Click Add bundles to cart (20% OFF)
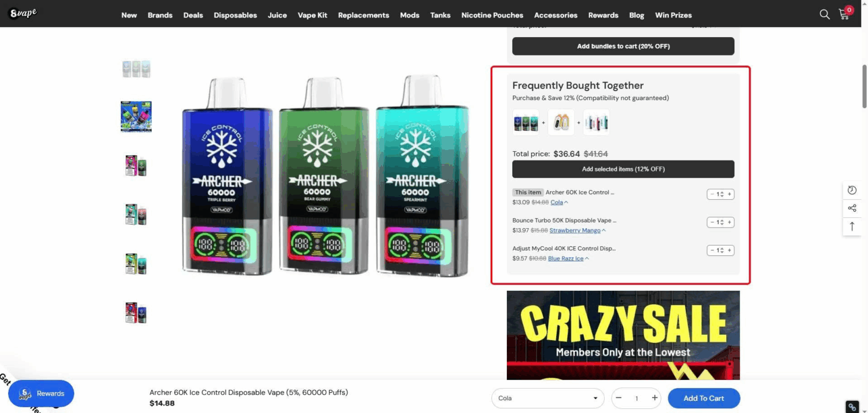The width and height of the screenshot is (868, 413). (x=623, y=46)
